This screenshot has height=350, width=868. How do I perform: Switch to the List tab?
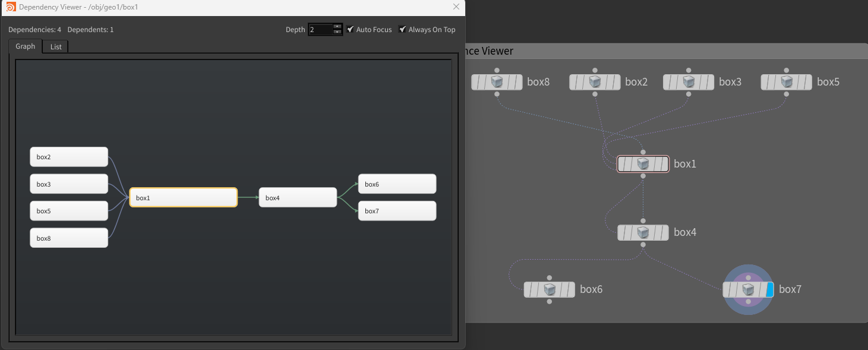(56, 46)
